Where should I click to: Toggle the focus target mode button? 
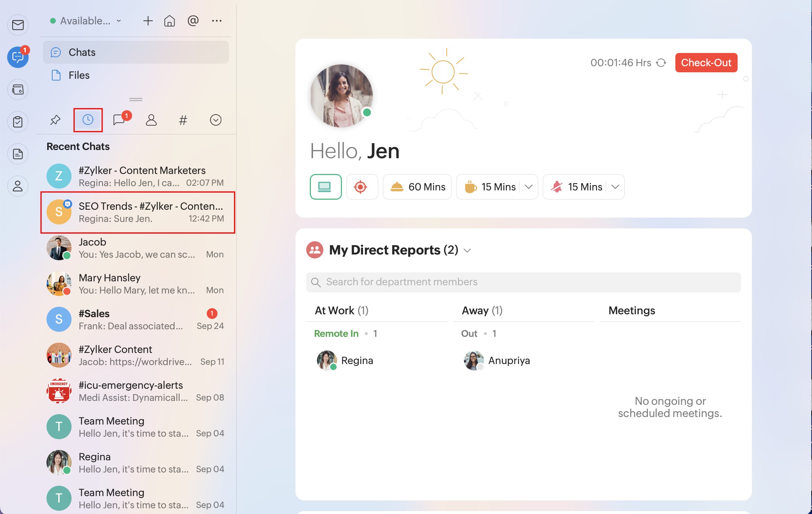click(361, 187)
